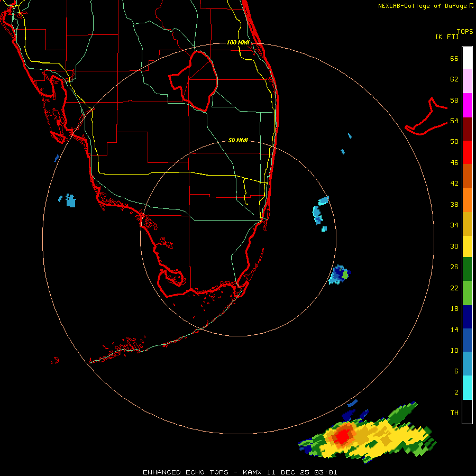Click the 46 legend value
The image size is (476, 476).
pyautogui.click(x=454, y=163)
